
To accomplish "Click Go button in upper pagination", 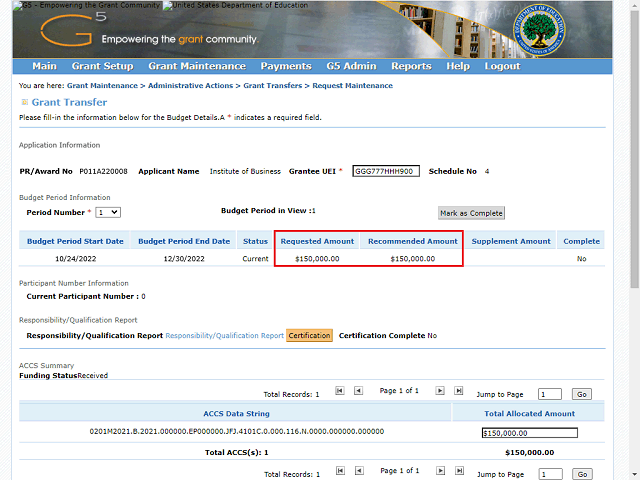I will [582, 394].
